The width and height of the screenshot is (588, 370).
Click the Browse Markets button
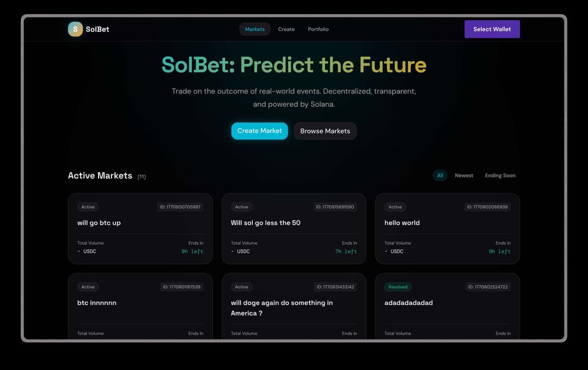(x=325, y=131)
